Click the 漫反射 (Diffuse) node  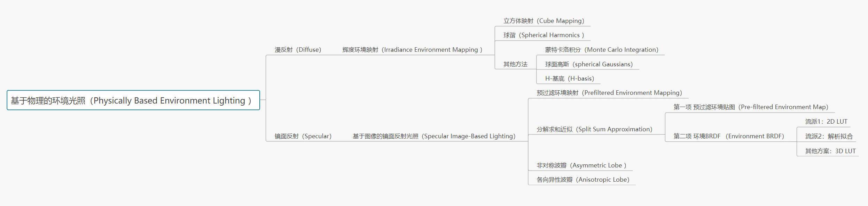298,50
